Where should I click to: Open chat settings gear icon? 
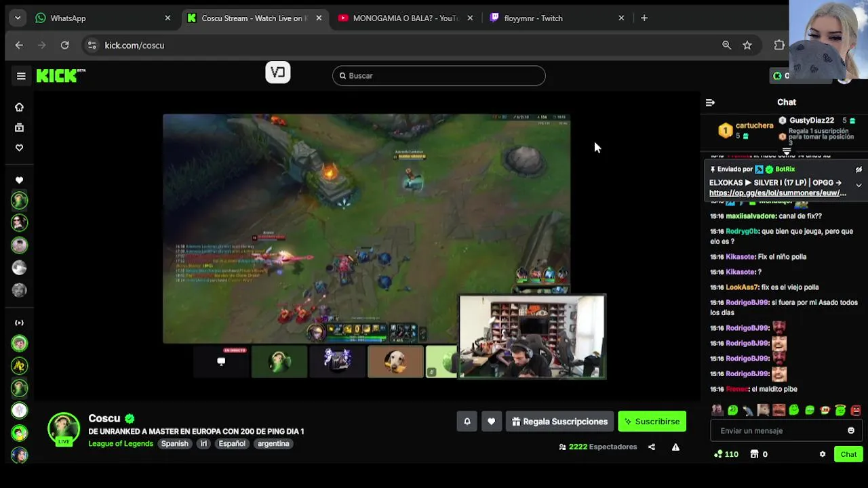[x=823, y=454]
